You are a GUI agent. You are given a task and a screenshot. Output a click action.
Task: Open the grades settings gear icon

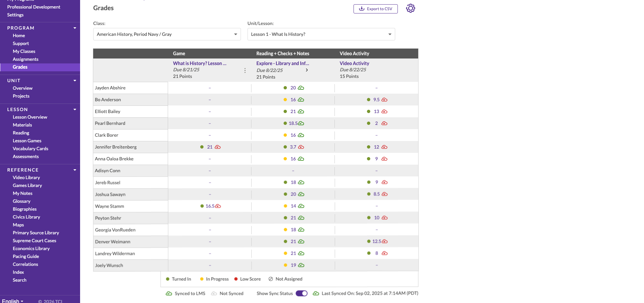(410, 8)
